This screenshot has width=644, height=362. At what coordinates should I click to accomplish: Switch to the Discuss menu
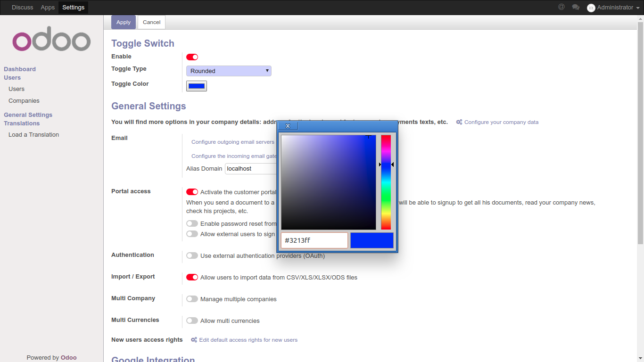(x=22, y=7)
